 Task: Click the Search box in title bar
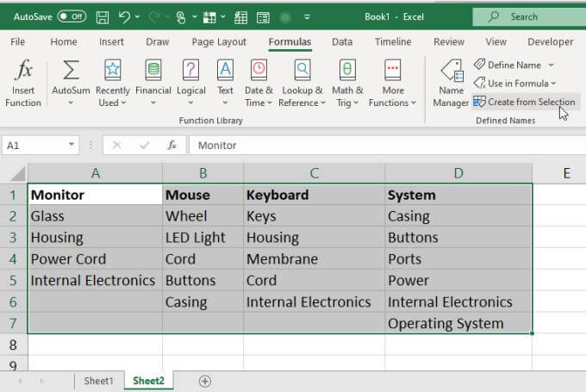click(x=526, y=16)
